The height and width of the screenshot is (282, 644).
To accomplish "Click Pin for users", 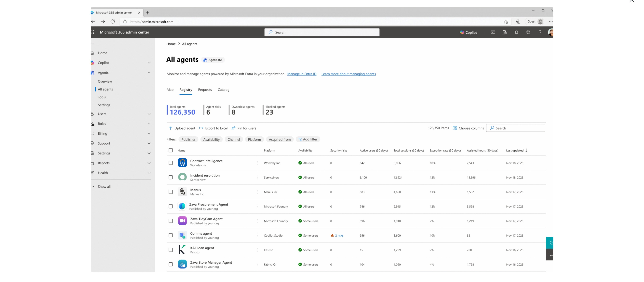I will [244, 128].
